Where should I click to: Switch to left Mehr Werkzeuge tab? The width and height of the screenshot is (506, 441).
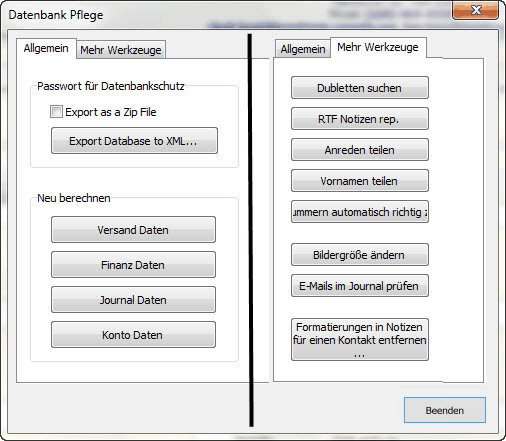[121, 50]
